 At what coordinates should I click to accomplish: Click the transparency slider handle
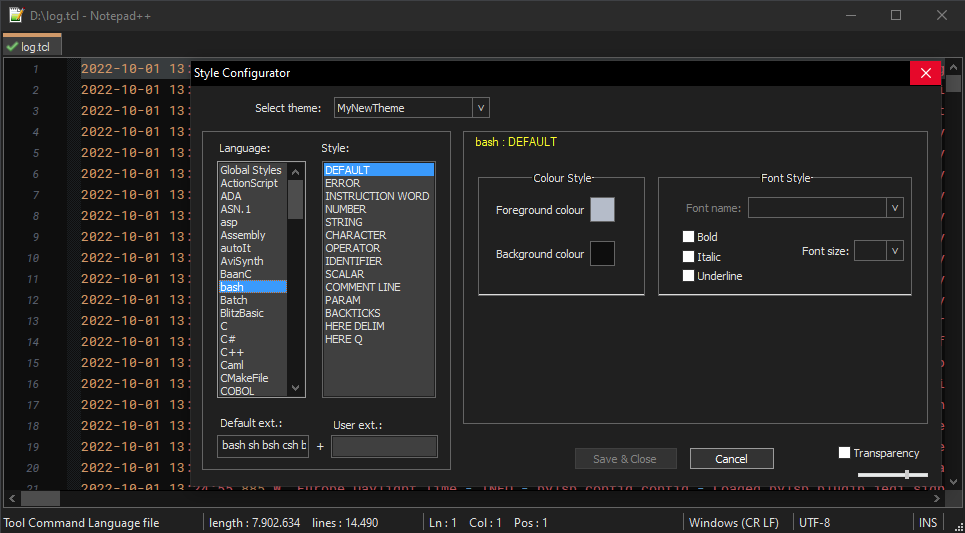[907, 475]
